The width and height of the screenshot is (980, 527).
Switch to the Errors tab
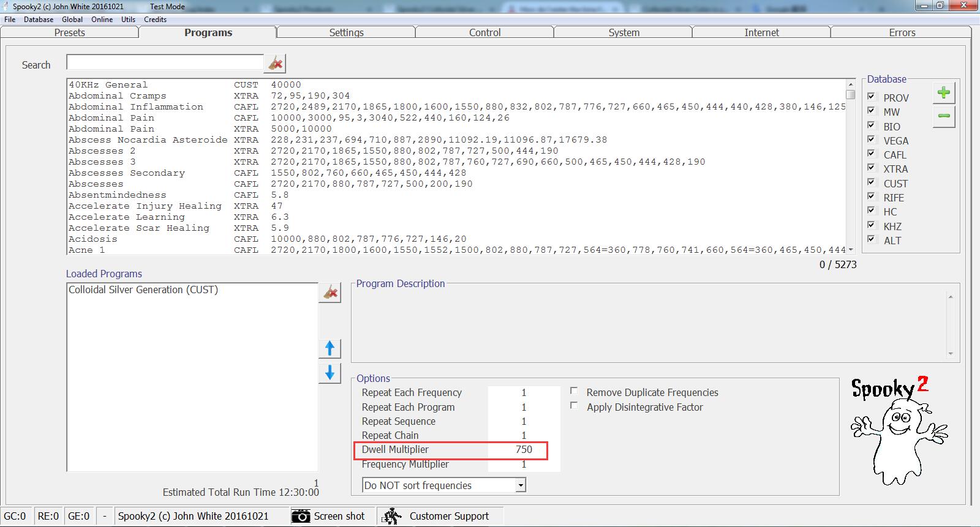point(902,32)
